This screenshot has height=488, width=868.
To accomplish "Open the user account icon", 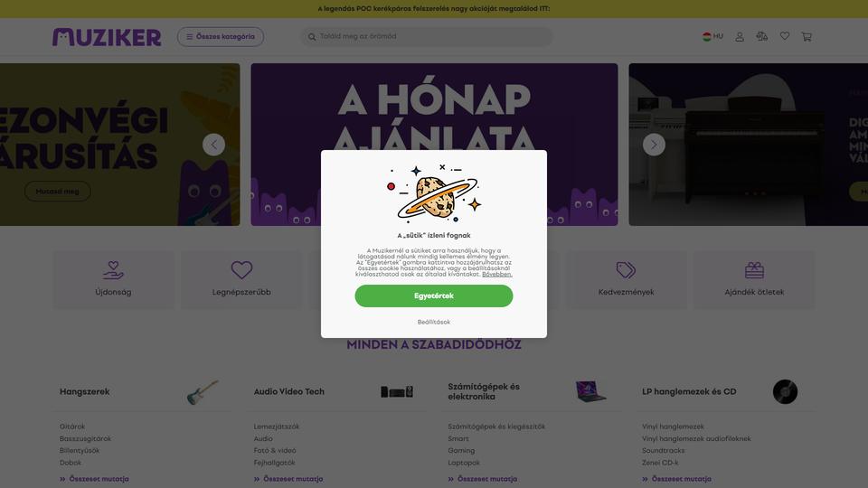I will pyautogui.click(x=739, y=36).
